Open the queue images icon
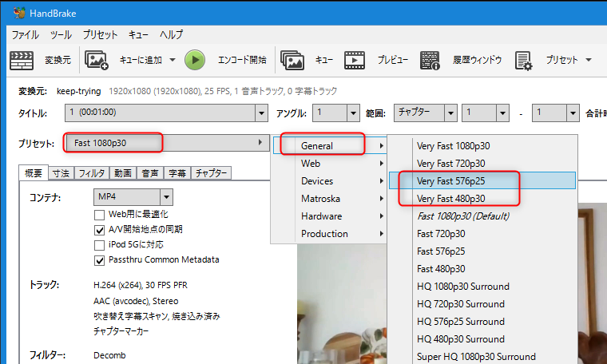The image size is (607, 364). coord(292,60)
